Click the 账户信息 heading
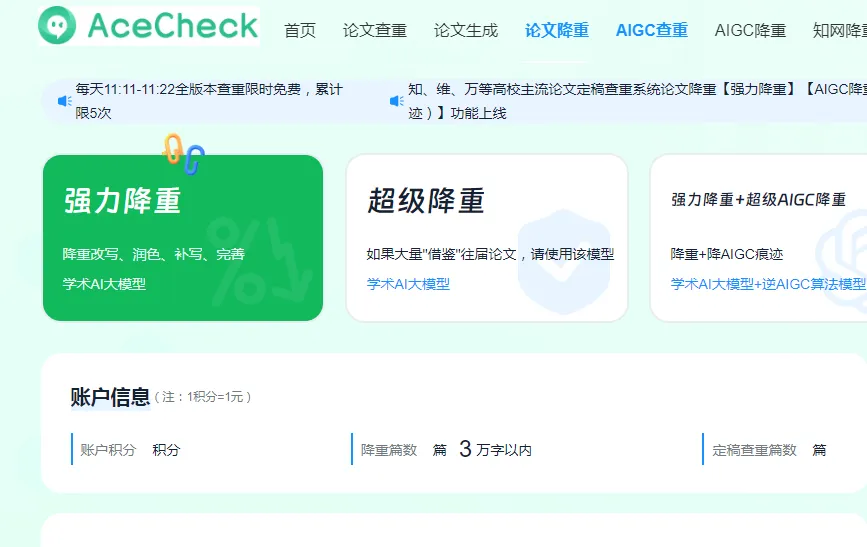 coord(110,397)
